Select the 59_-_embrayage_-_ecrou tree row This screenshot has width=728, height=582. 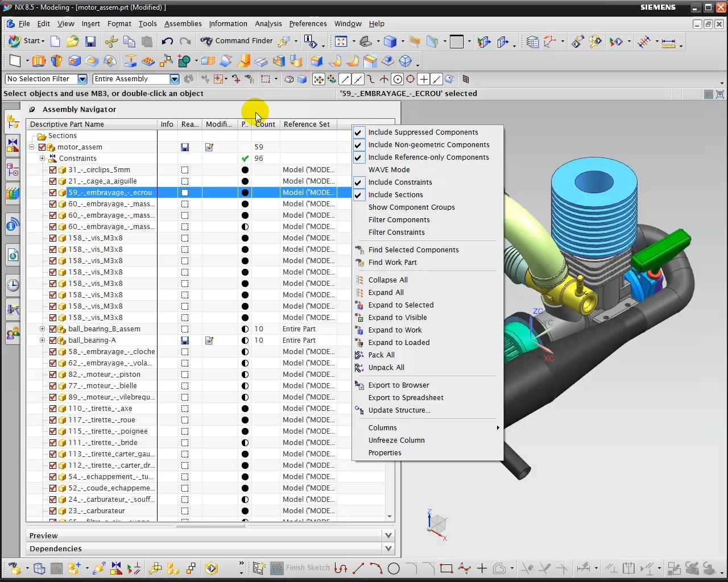click(x=110, y=193)
